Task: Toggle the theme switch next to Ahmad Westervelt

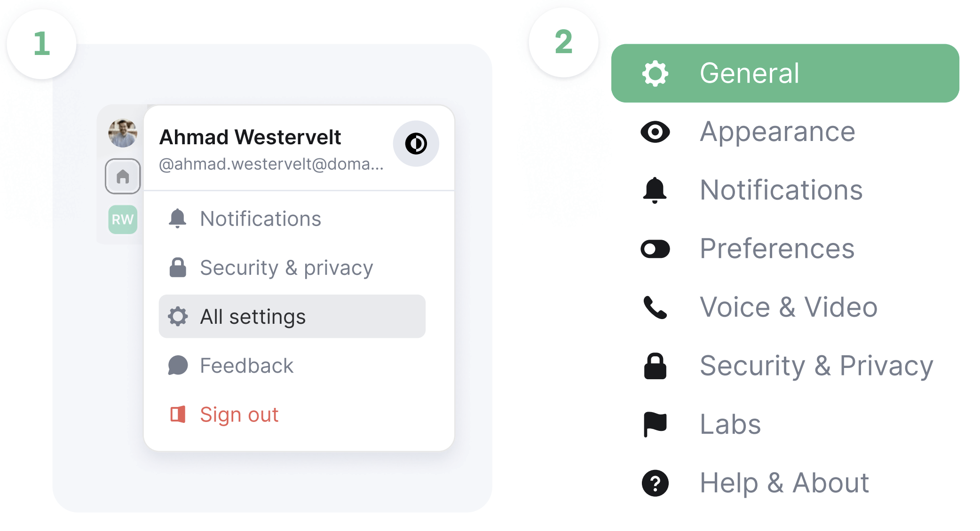Action: [x=416, y=144]
